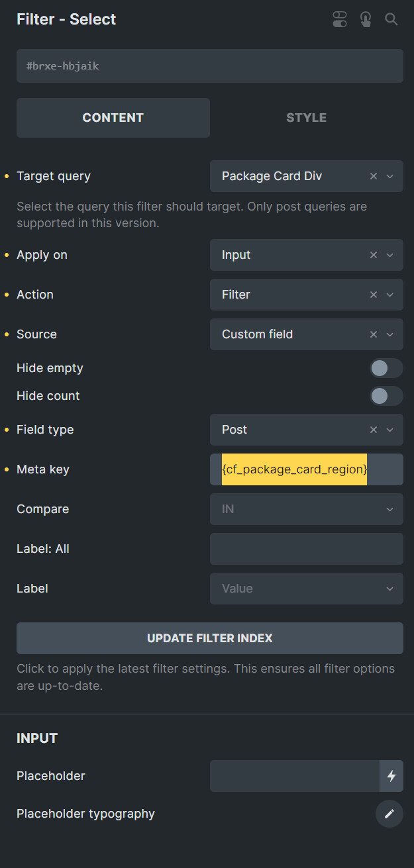Click the Placeholder dynamic data bolt icon
This screenshot has width=414, height=868.
[x=391, y=776]
